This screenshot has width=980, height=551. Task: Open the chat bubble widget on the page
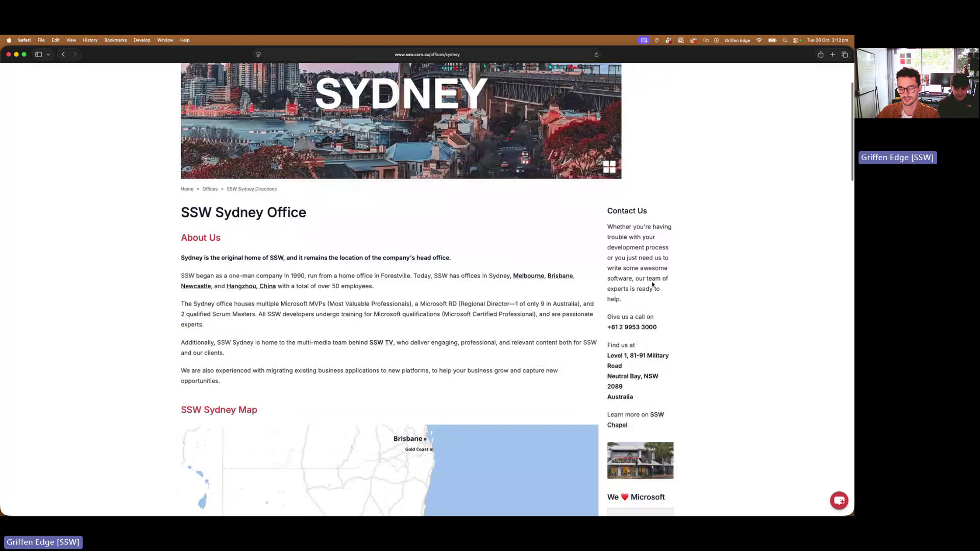tap(839, 500)
